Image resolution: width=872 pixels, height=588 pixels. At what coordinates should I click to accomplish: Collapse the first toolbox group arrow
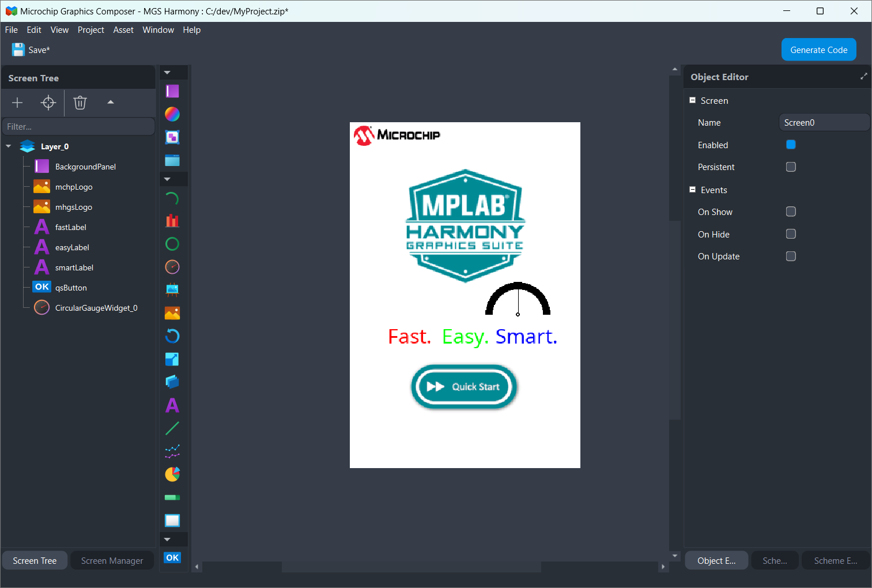pos(168,73)
